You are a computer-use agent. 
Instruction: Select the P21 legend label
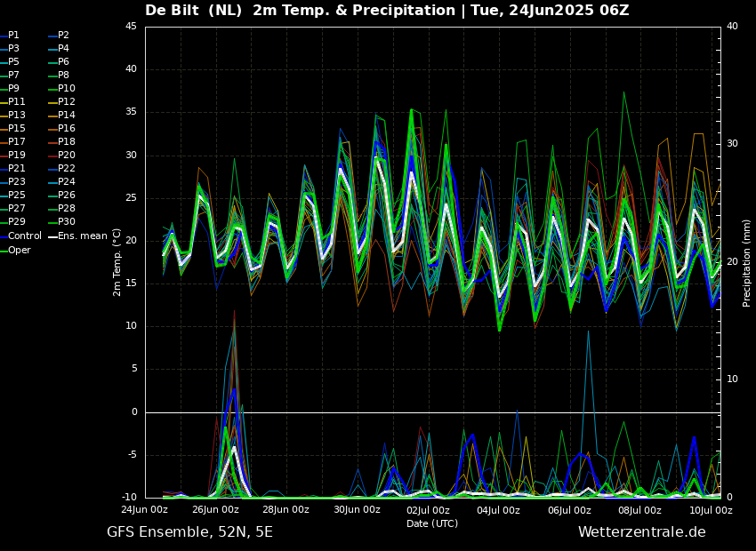16,169
